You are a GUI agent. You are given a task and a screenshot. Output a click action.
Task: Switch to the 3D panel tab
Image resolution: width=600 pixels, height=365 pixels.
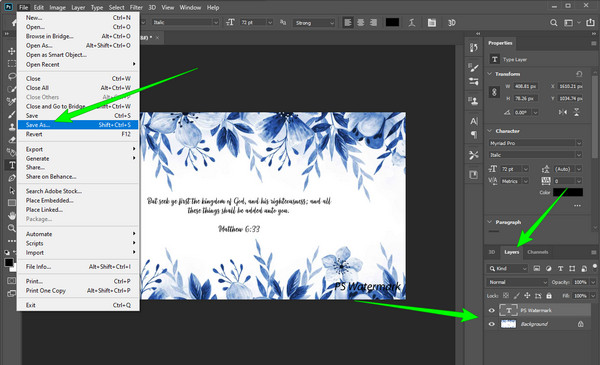click(492, 252)
